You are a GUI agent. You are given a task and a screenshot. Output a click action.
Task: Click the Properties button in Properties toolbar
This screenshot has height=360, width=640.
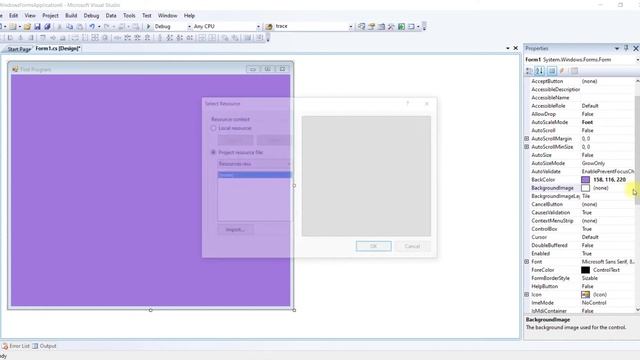point(552,71)
